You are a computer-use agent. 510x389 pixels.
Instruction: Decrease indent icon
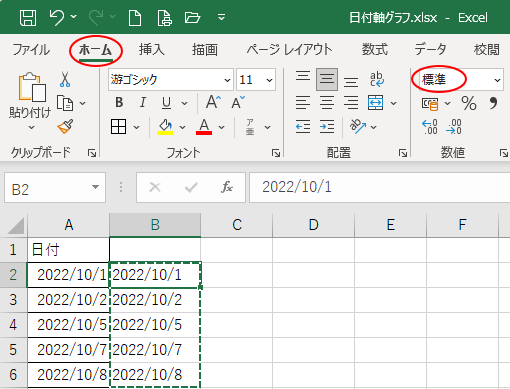click(x=303, y=127)
